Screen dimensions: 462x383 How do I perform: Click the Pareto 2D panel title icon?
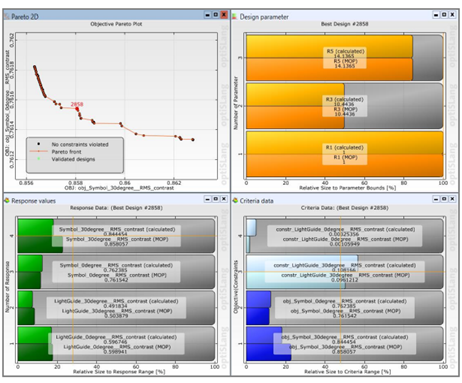7,16
